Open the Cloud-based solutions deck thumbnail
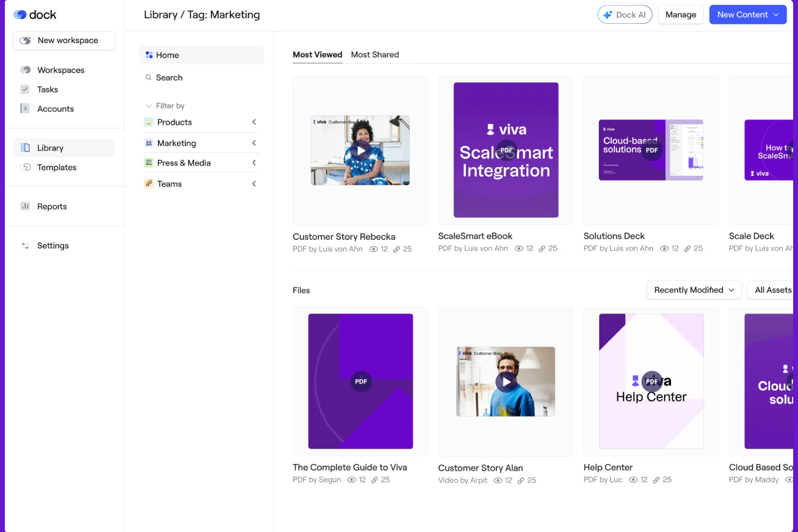 (x=651, y=150)
